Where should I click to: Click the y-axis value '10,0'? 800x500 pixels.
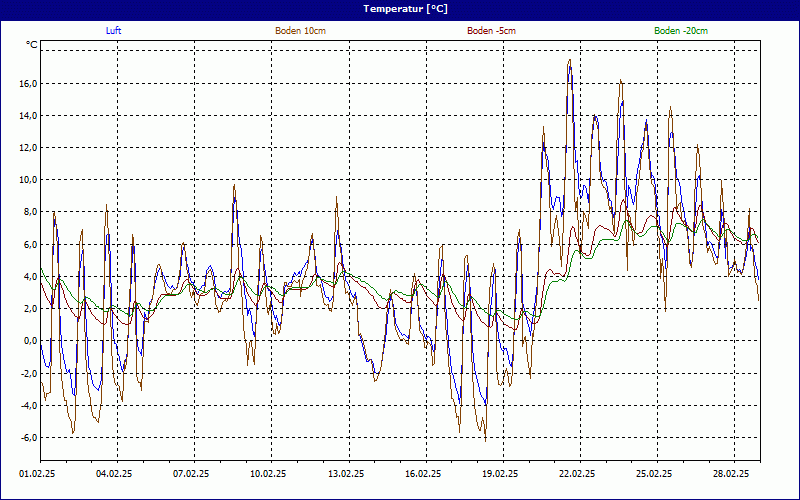(x=29, y=180)
